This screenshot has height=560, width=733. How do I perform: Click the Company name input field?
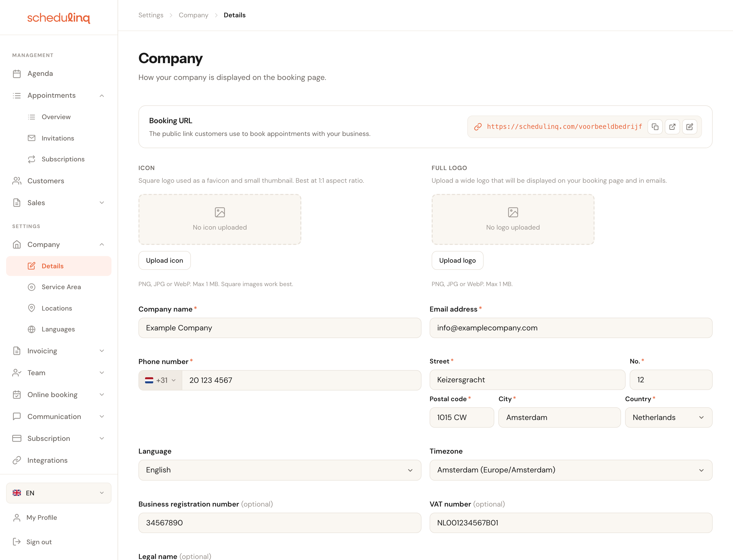pyautogui.click(x=280, y=328)
